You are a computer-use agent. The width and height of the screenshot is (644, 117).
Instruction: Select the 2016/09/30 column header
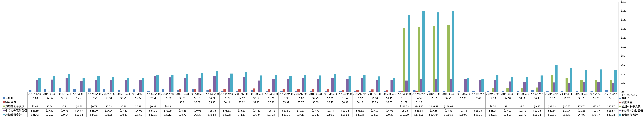[x=345, y=94]
